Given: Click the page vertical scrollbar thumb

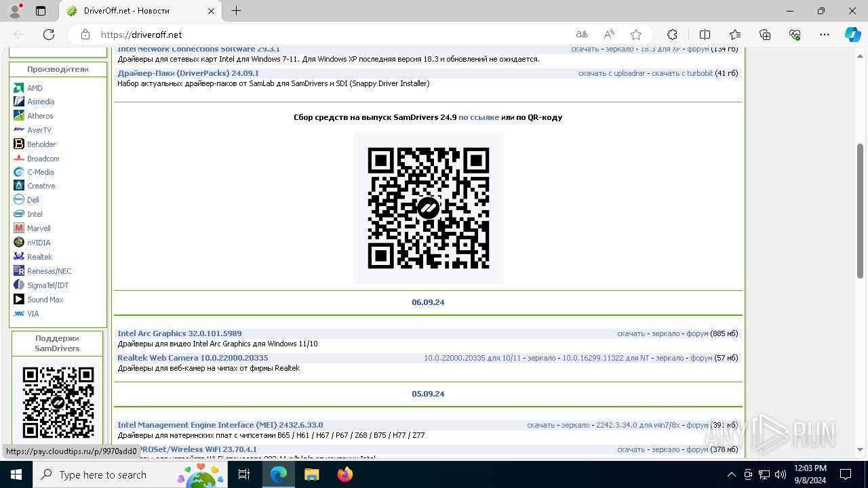Looking at the screenshot, I should pyautogui.click(x=861, y=211).
